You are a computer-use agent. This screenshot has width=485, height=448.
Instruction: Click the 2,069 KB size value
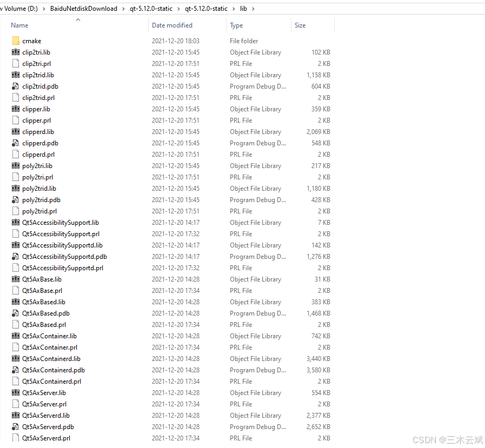318,132
